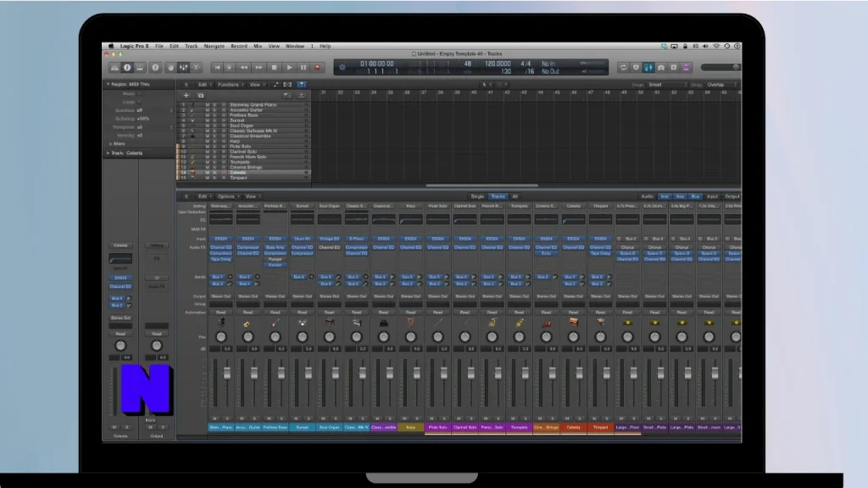
Task: Stop playback with the Stop button
Action: [x=274, y=68]
